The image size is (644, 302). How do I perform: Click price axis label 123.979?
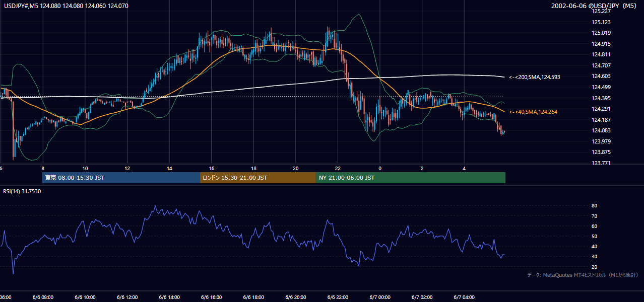point(601,141)
